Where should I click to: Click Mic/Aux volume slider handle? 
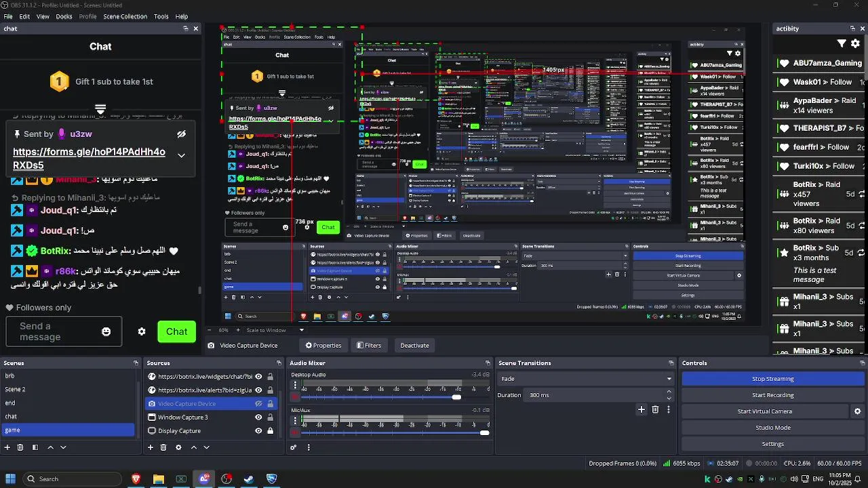coord(484,432)
